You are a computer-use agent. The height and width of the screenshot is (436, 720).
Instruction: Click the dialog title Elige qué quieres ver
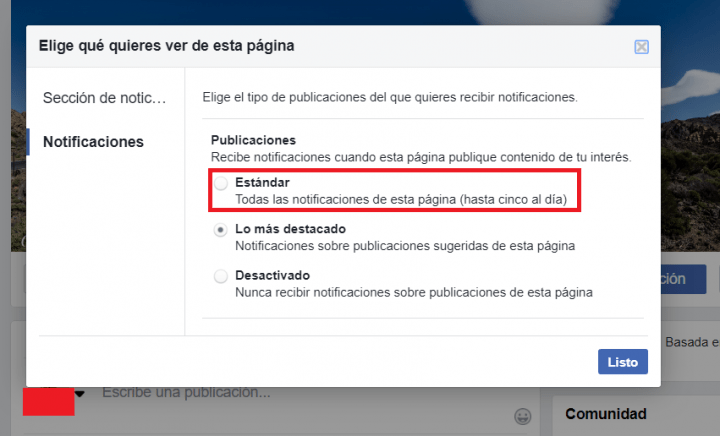166,46
